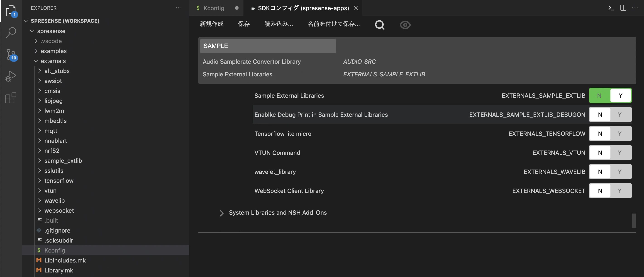The width and height of the screenshot is (644, 277).
Task: Expand the websocket folder
Action: coord(39,211)
